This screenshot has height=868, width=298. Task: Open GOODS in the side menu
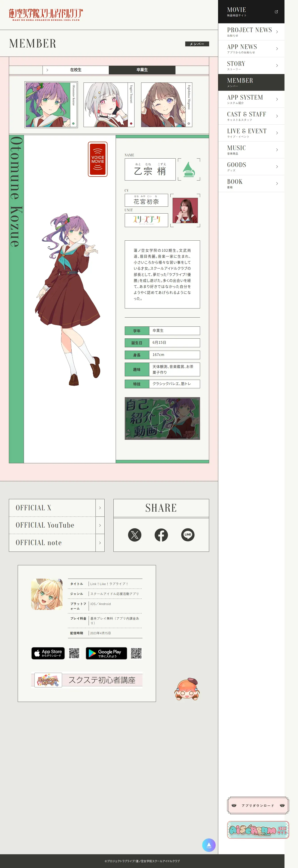coord(251,167)
